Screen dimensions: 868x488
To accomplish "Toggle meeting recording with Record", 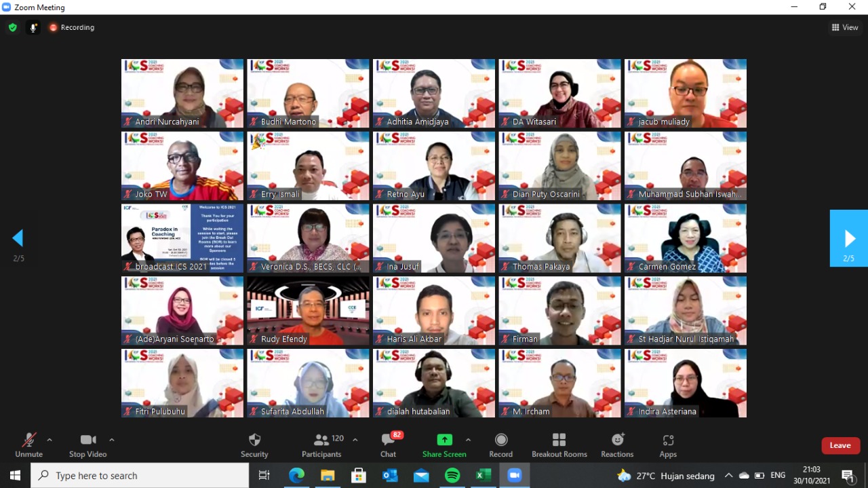I will [500, 445].
